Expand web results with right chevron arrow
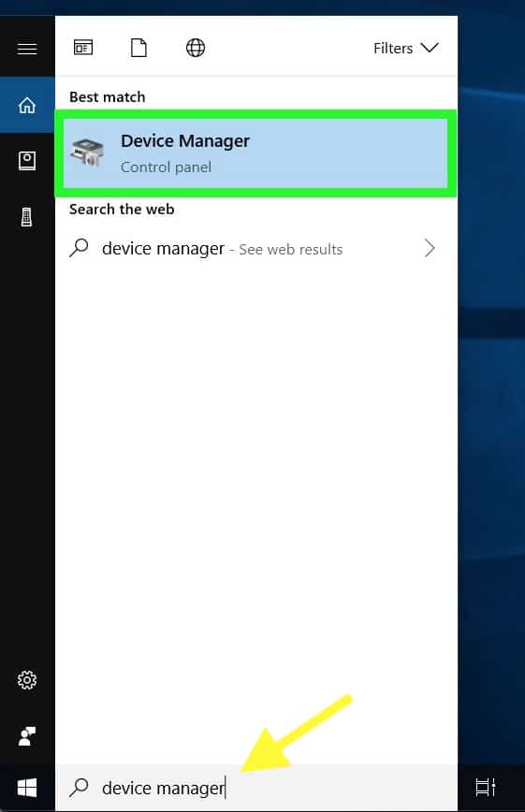This screenshot has height=812, width=525. click(x=430, y=249)
